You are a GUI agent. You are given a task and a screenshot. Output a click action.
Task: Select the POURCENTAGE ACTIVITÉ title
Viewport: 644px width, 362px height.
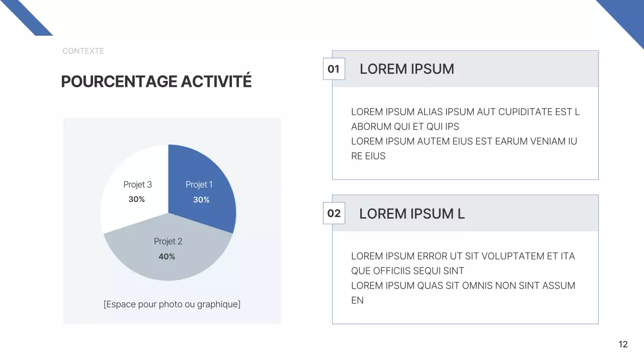point(156,81)
